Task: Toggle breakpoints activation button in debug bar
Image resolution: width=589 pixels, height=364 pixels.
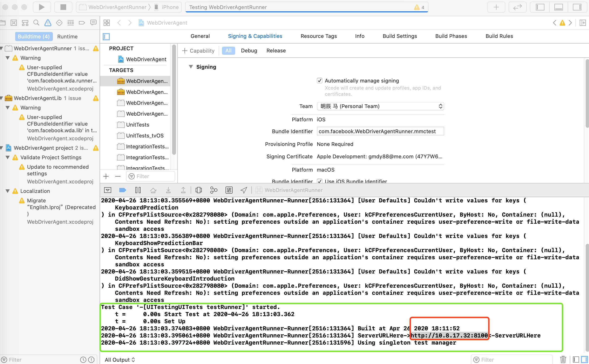Action: [x=123, y=190]
